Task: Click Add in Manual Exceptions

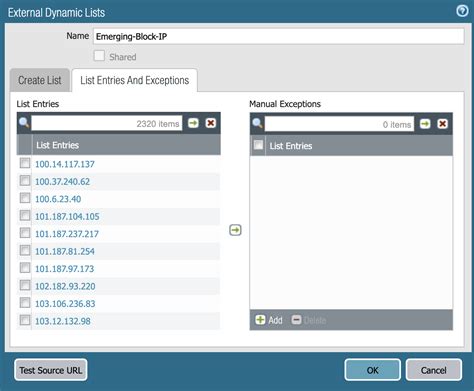Action: tap(269, 320)
